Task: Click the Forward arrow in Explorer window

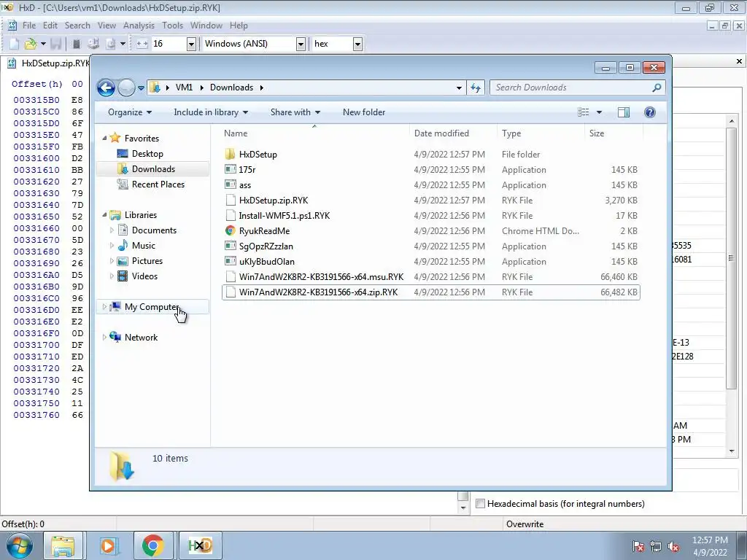Action: click(x=126, y=87)
